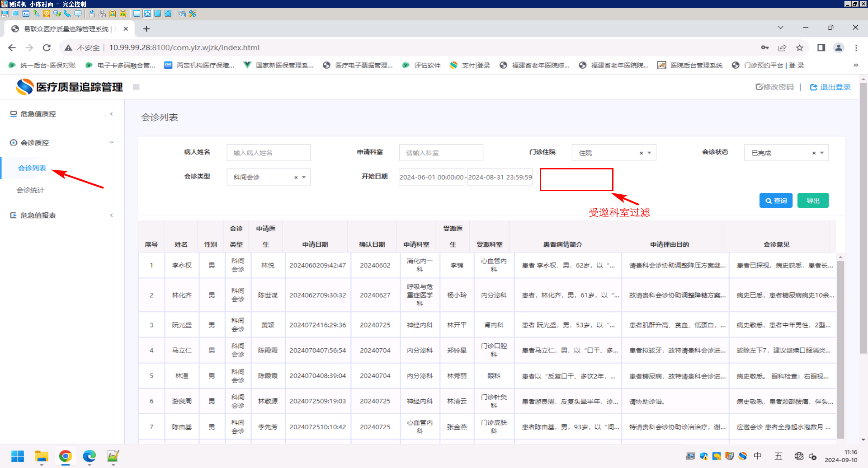Image resolution: width=868 pixels, height=468 pixels.
Task: Open the Chrome profile icon
Action: (839, 47)
